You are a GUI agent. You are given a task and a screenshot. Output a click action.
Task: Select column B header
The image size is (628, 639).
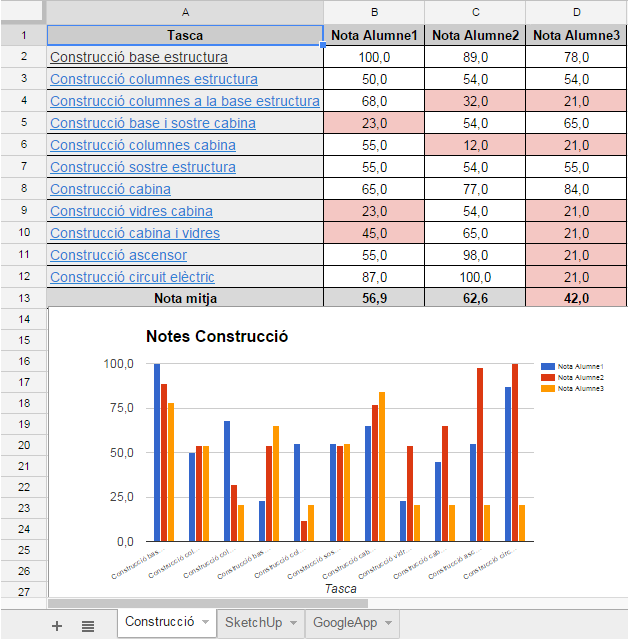pos(374,12)
